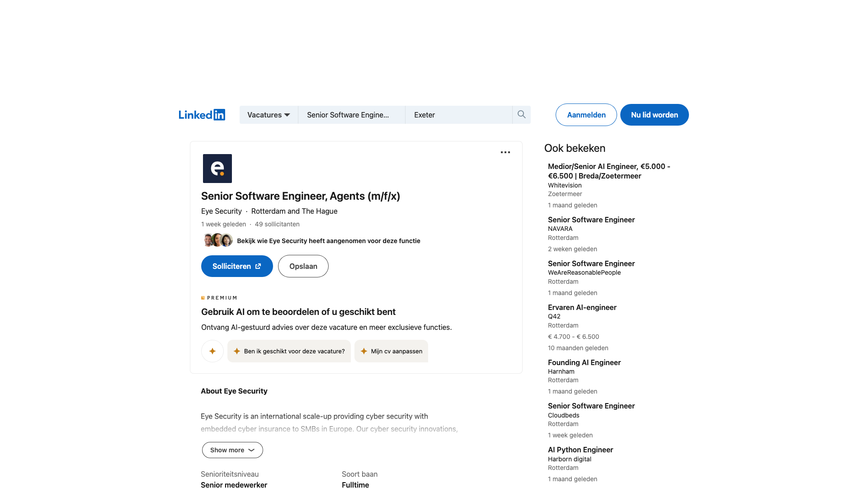Open the LinkedIn logo home link
Screen dimensions: 868x488
pyautogui.click(x=202, y=115)
